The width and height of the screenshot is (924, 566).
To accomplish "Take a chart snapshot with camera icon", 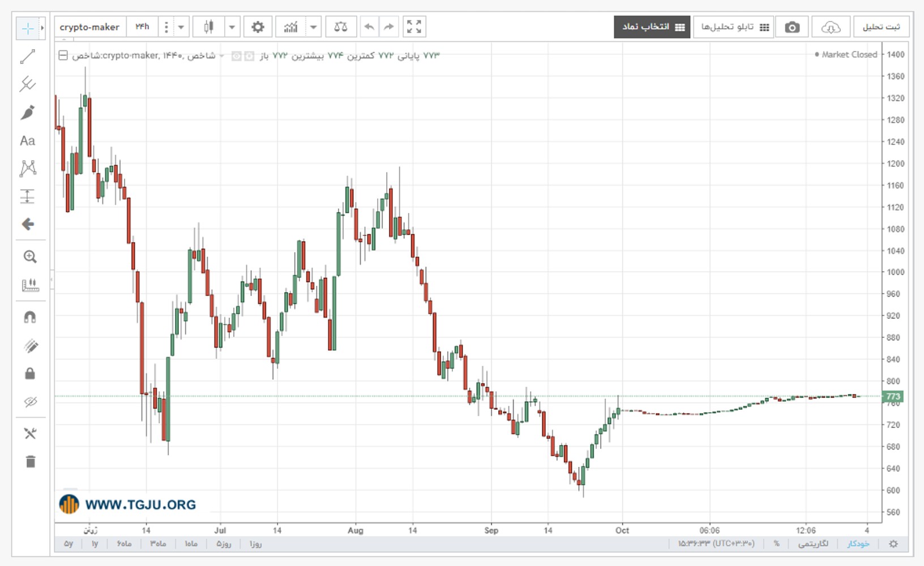I will [x=792, y=27].
